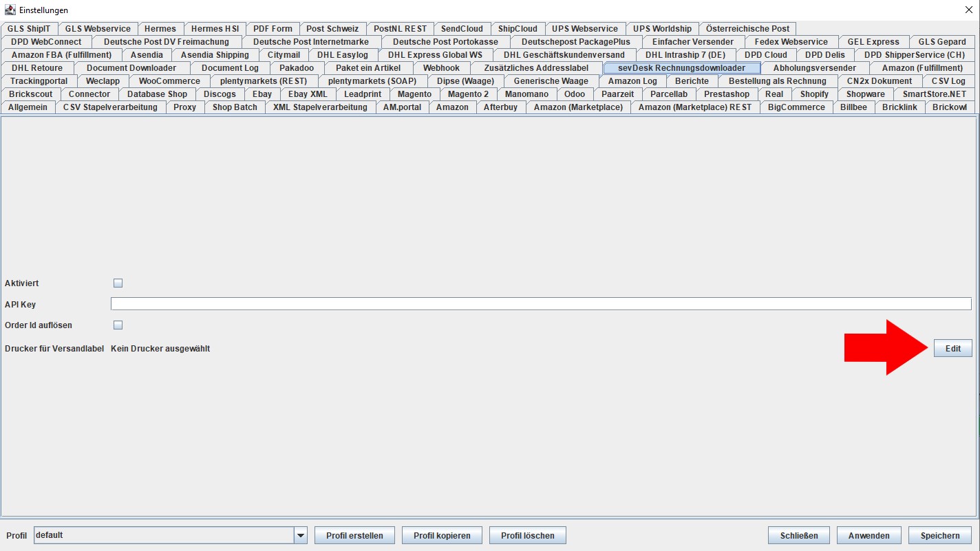Click the Anwenden button
The image size is (980, 551).
(x=869, y=535)
